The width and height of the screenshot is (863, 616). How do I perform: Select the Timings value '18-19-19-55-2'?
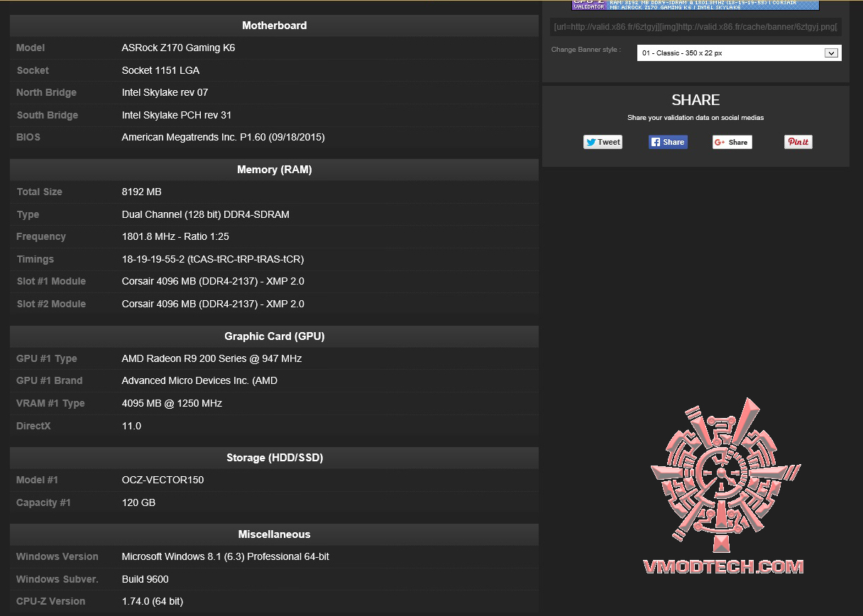pos(153,259)
